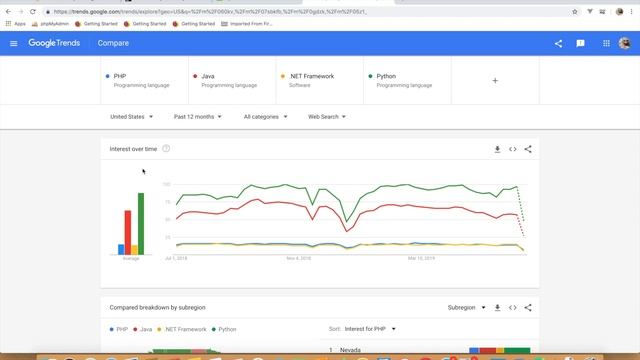The height and width of the screenshot is (360, 640).
Task: Select the Java search term card
Action: [232, 80]
